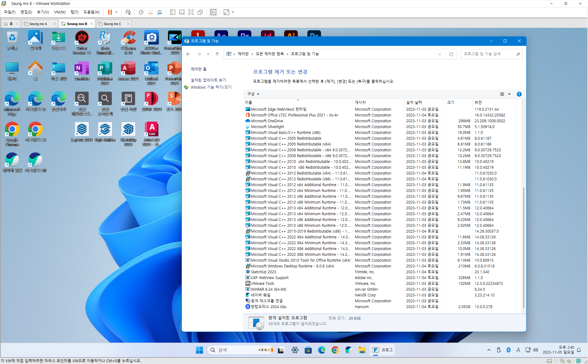
Task: Open the 구성 organize dropdown
Action: click(x=253, y=94)
